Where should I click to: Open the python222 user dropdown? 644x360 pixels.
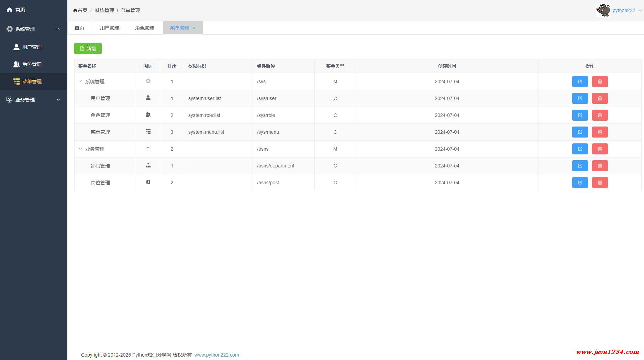627,10
